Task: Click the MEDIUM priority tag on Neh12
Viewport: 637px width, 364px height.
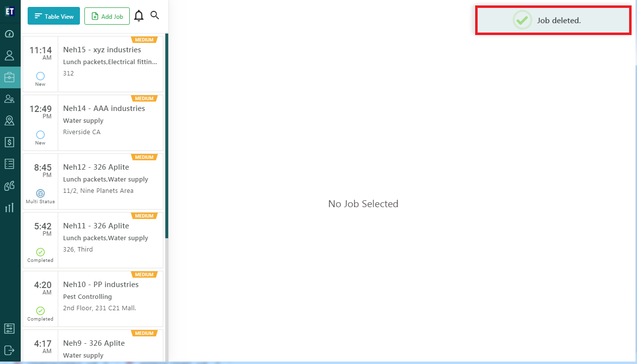Action: click(x=144, y=157)
